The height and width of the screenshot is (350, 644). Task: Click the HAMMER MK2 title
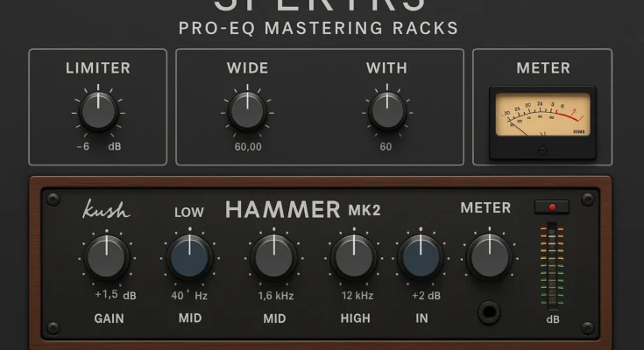click(302, 210)
